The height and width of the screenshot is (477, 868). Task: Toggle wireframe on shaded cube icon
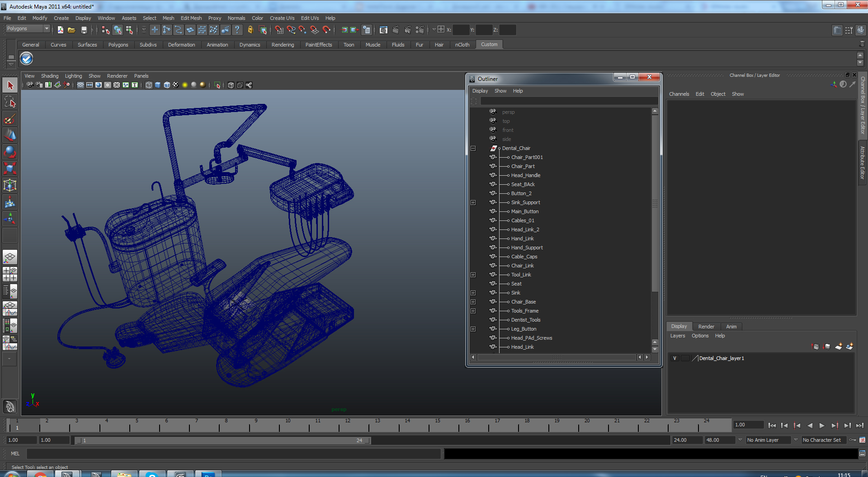[167, 85]
